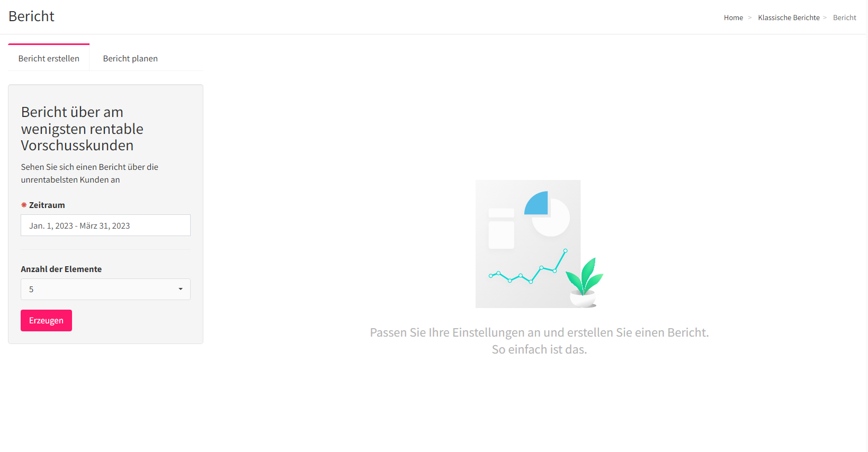Click the Anzahl der Elemente label
The height and width of the screenshot is (452, 868).
(61, 269)
